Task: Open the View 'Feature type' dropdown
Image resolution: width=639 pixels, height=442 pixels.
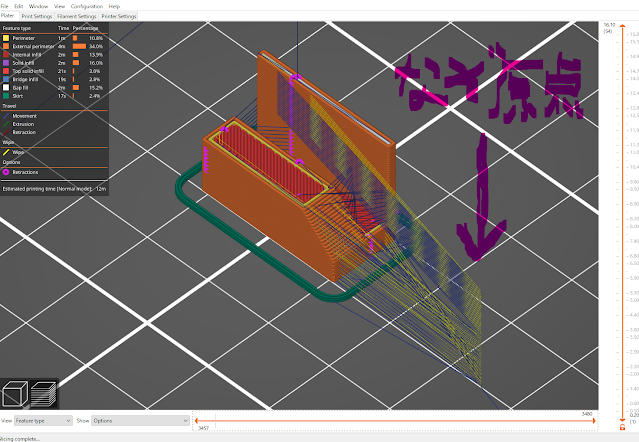Action: (x=43, y=420)
